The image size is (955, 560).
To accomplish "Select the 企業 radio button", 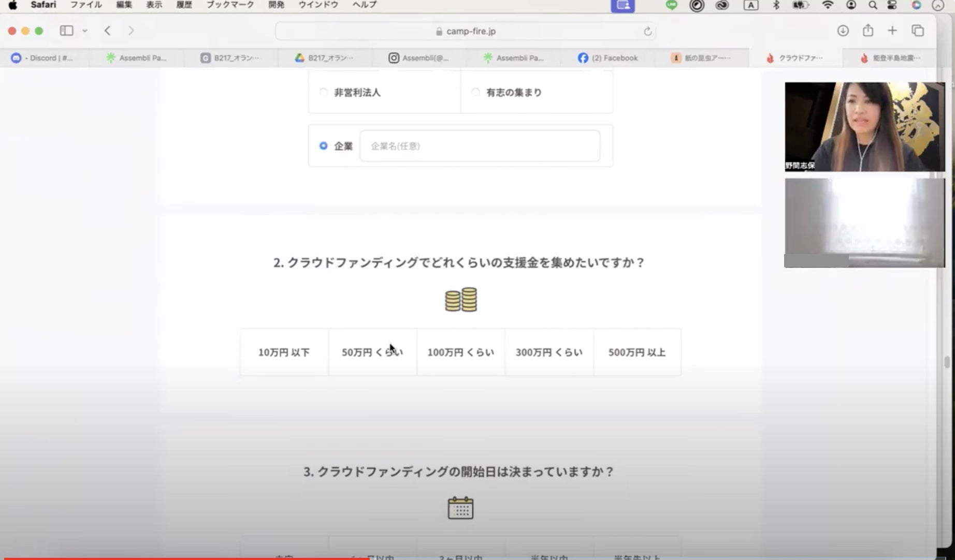I will [324, 146].
